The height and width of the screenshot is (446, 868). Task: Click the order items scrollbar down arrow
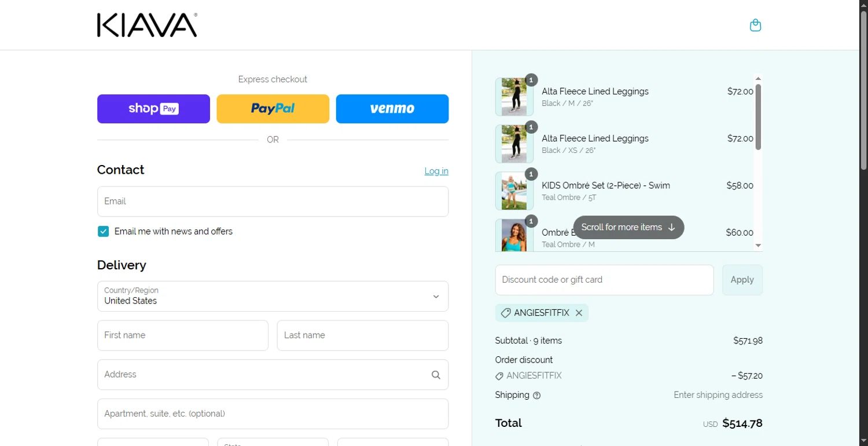click(x=758, y=246)
